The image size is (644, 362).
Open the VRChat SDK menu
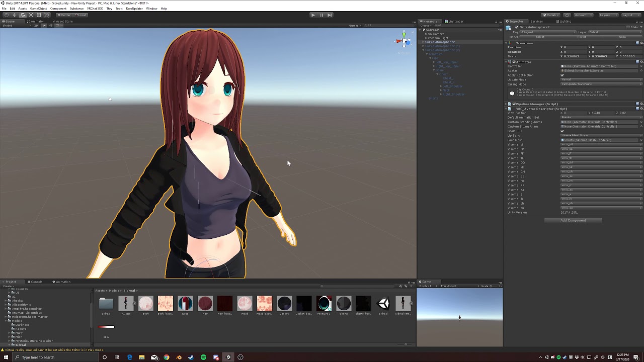[x=95, y=9]
